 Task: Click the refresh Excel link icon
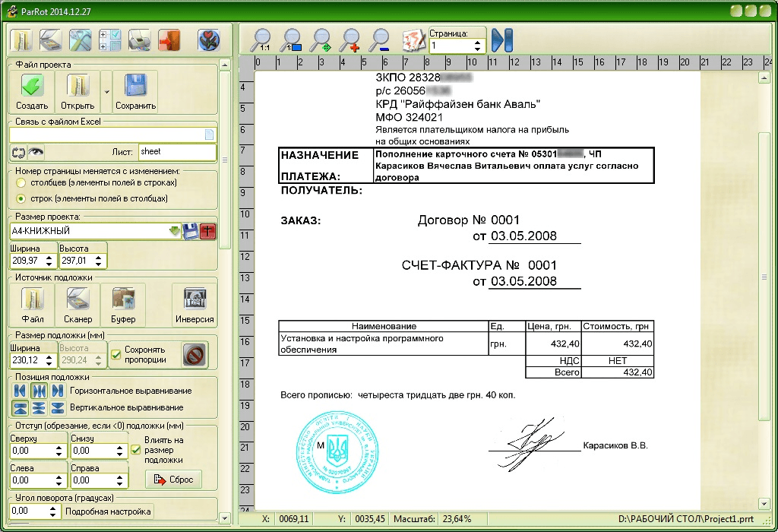18,152
